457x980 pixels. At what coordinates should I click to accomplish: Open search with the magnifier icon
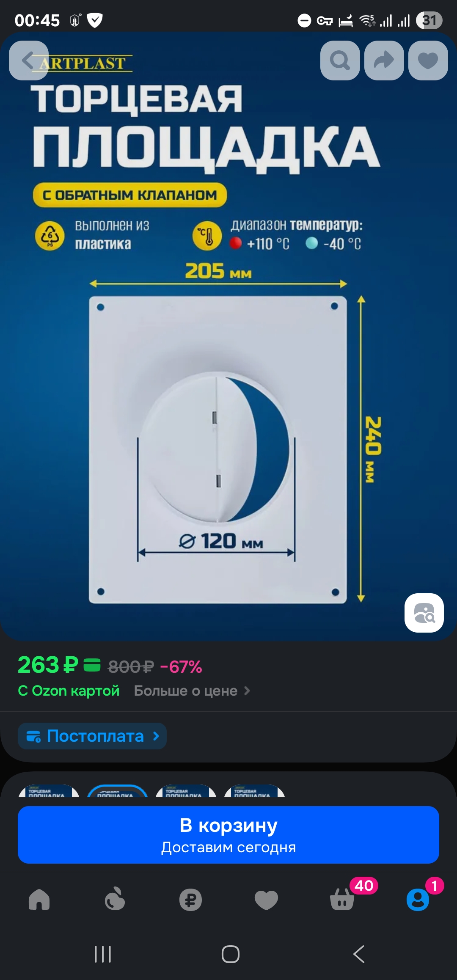(x=340, y=61)
